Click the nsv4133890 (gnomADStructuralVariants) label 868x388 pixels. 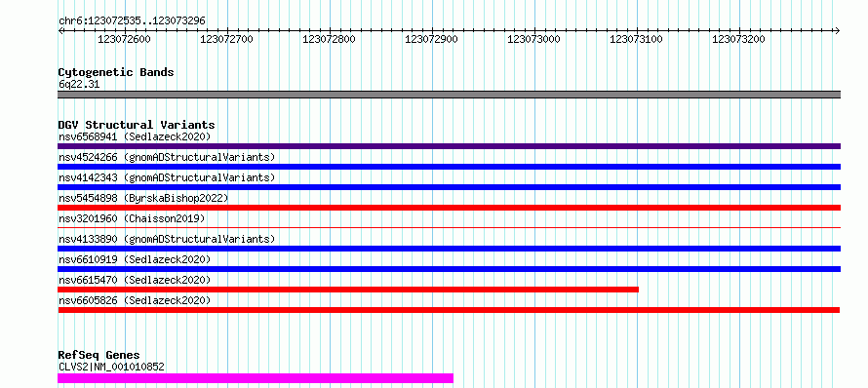167,239
